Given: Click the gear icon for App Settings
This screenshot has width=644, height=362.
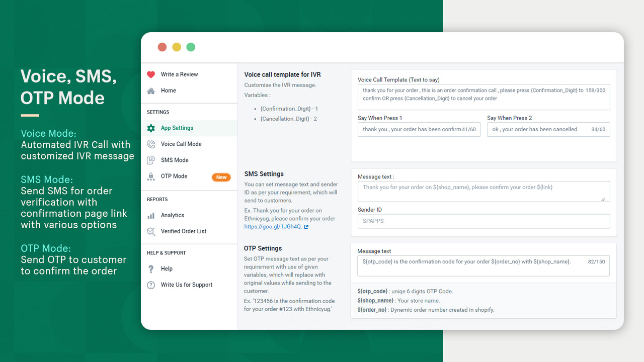Looking at the screenshot, I should click(151, 128).
